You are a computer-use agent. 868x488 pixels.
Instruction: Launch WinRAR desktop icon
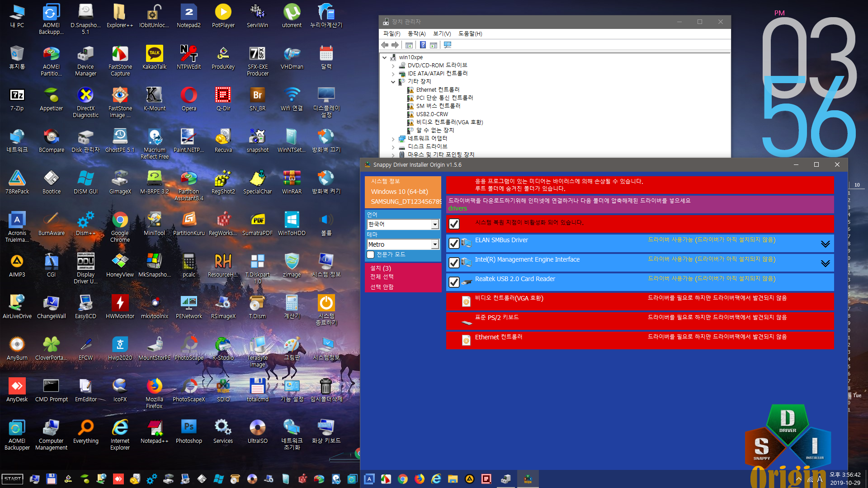click(x=292, y=182)
